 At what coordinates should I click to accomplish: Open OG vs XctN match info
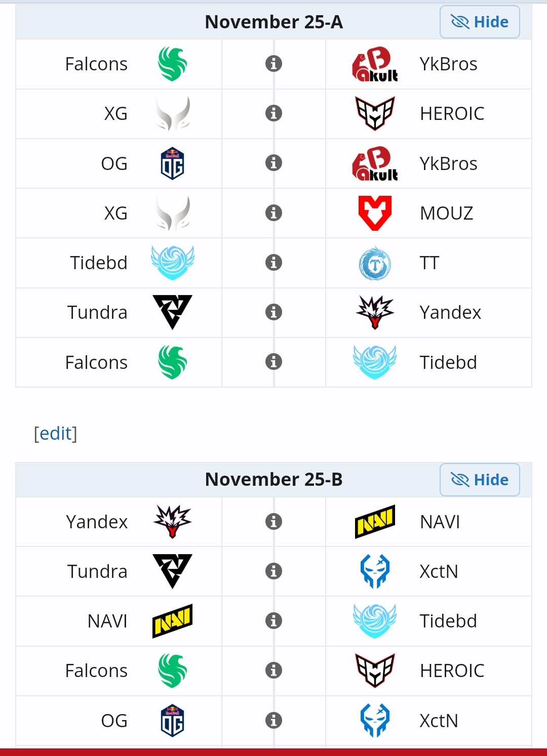click(x=273, y=720)
